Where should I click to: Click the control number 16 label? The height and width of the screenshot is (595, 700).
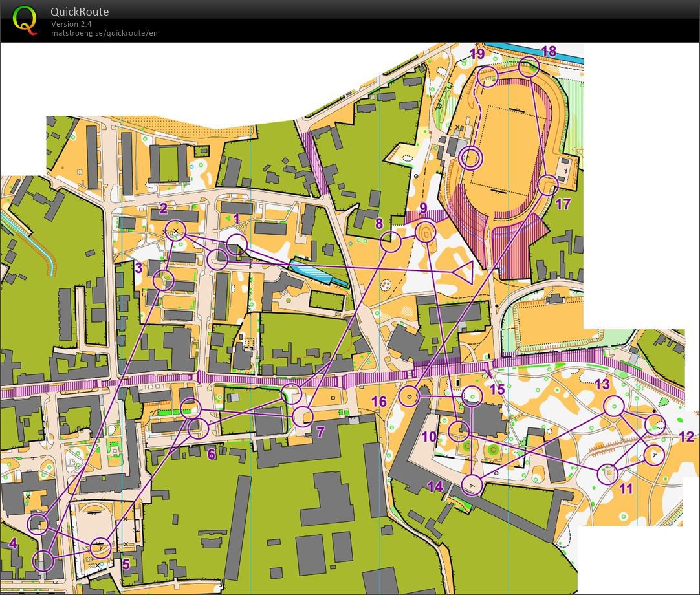pyautogui.click(x=379, y=401)
